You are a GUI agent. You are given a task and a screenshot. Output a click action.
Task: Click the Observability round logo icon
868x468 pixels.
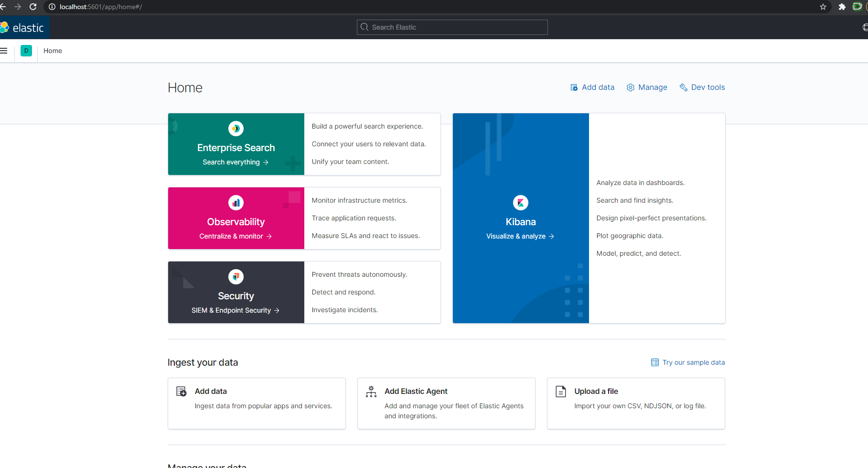[236, 203]
